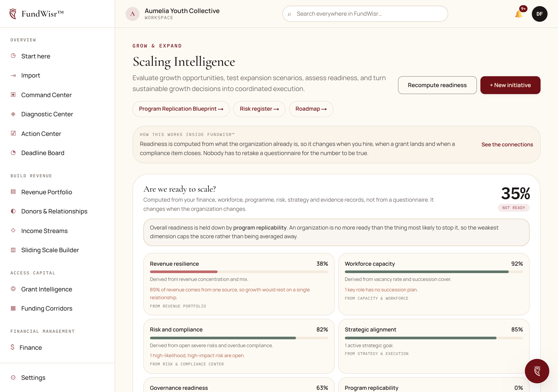Click the Aumelia Youth Collective workspace name
Image resolution: width=558 pixels, height=392 pixels.
pyautogui.click(x=182, y=11)
